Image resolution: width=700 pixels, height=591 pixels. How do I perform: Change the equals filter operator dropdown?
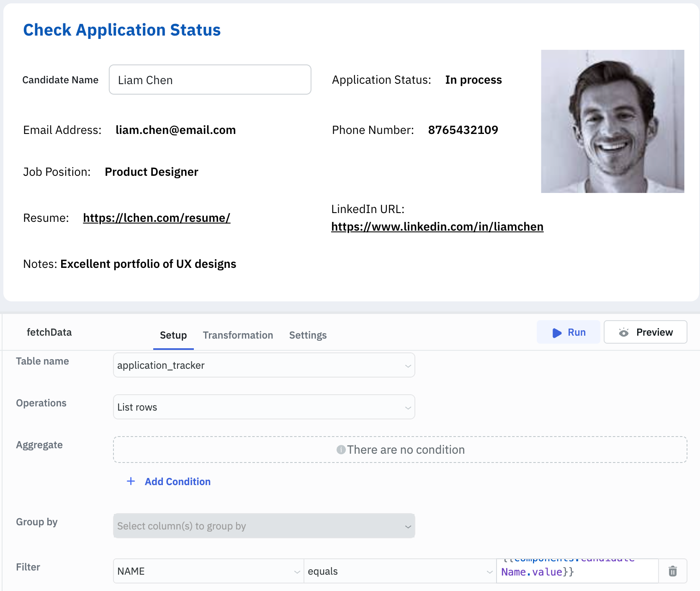tap(400, 571)
